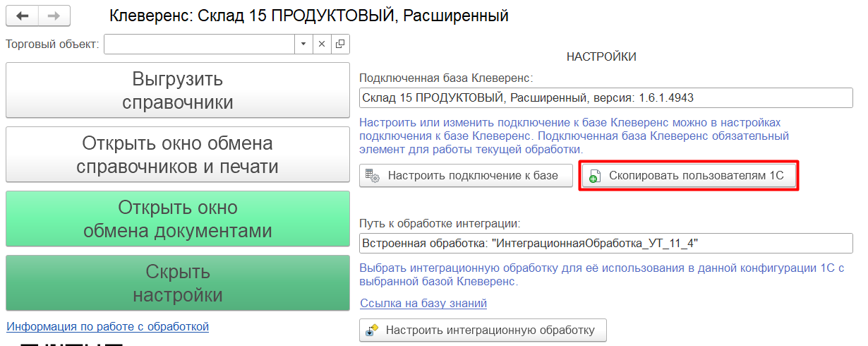Go forward with the right arrow button
This screenshot has width=868, height=346.
click(54, 16)
